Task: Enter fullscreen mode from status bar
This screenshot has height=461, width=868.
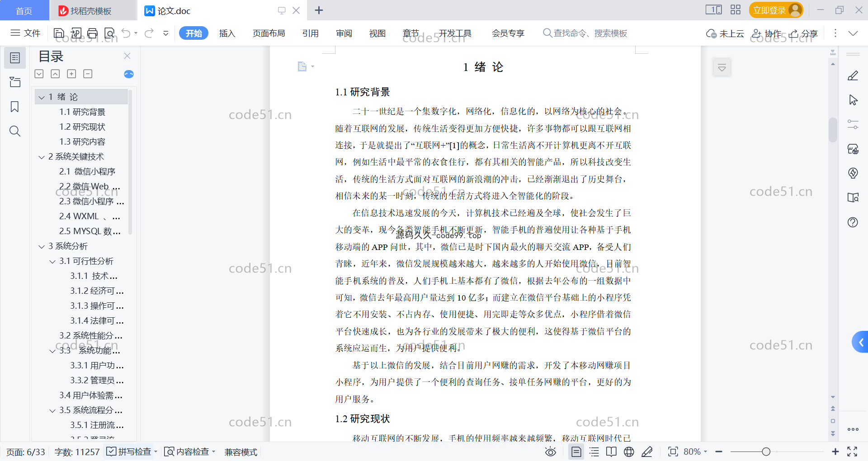Action: tap(852, 452)
